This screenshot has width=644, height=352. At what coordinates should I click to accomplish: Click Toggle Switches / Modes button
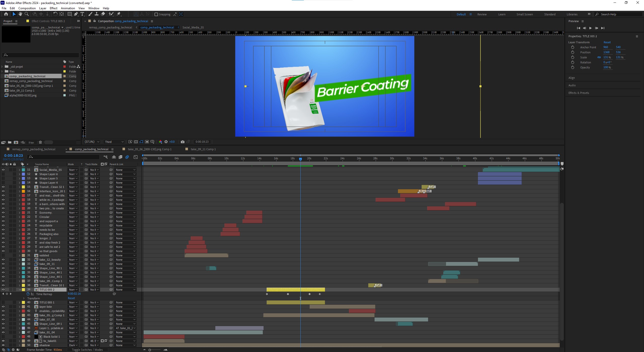click(87, 350)
